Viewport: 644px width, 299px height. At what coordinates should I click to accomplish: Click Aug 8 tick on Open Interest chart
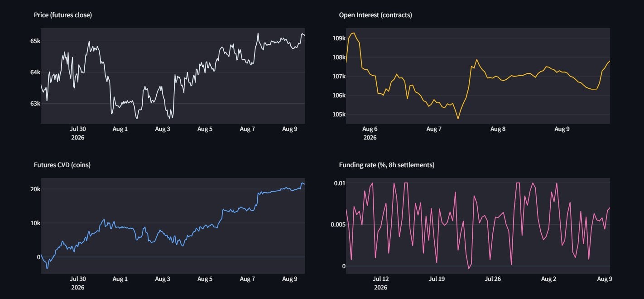[498, 129]
